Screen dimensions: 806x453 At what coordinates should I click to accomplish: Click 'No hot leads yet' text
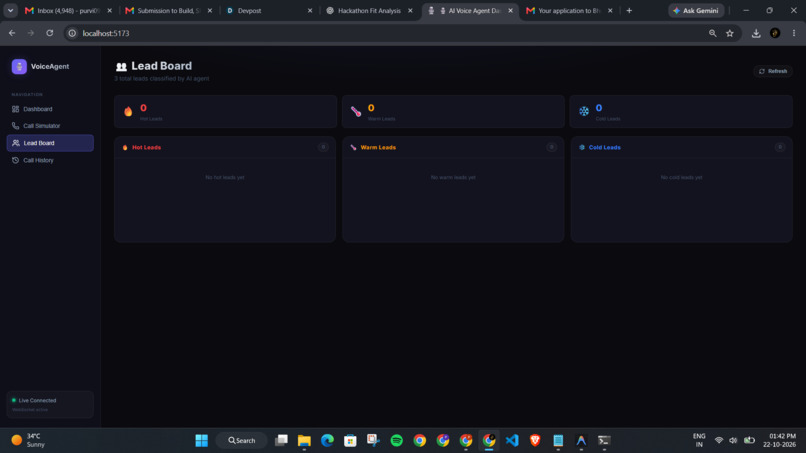[225, 177]
